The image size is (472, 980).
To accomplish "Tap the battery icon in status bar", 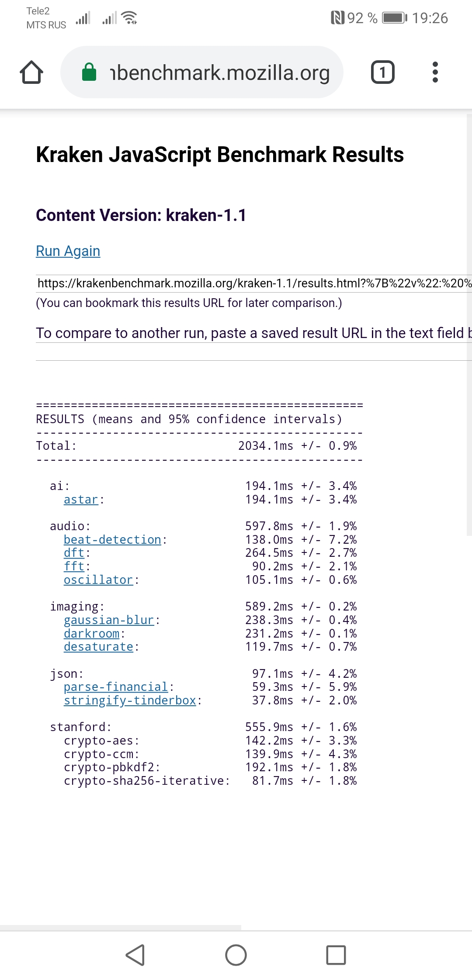I will [394, 18].
